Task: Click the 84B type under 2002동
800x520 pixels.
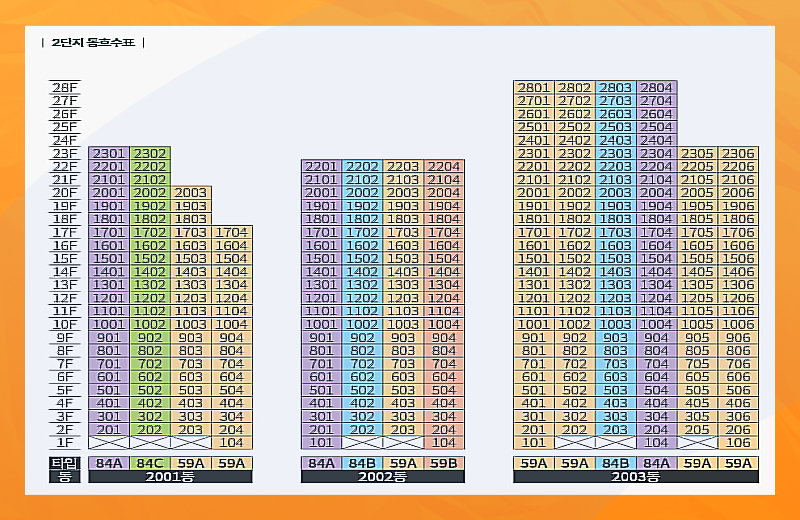Action: (362, 463)
